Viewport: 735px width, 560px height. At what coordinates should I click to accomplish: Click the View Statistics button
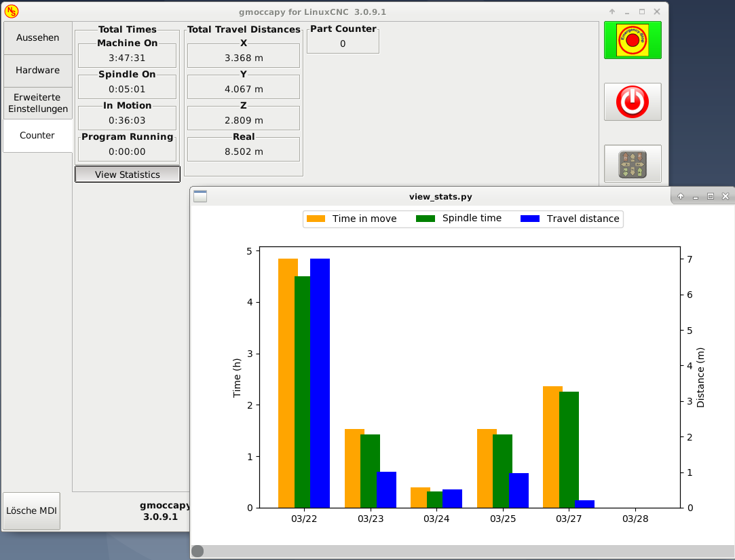pos(128,174)
